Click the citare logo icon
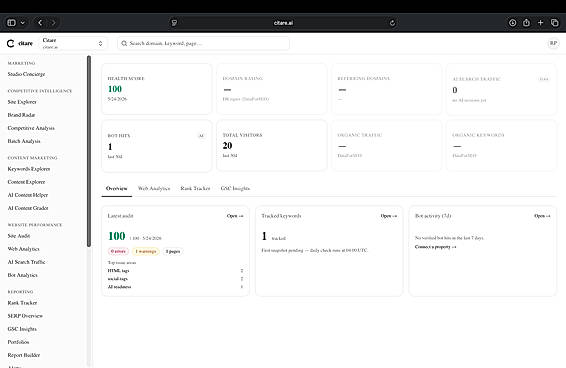 click(11, 43)
